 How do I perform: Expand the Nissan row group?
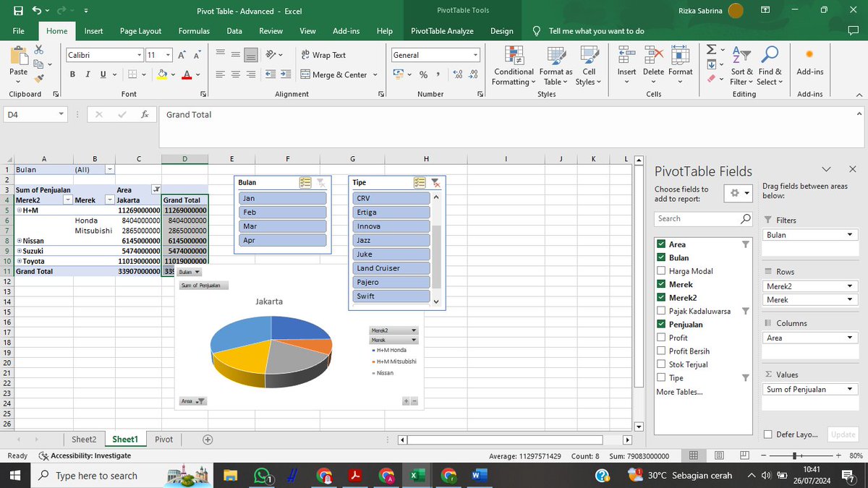(18, 241)
